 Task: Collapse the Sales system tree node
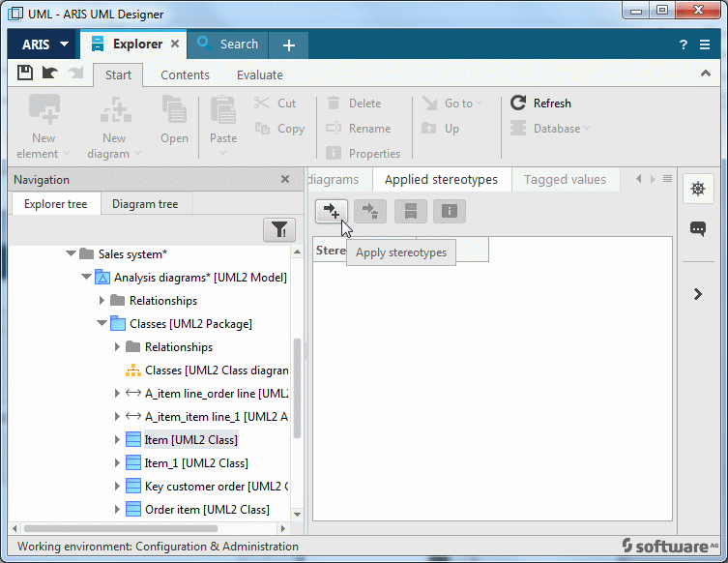71,253
